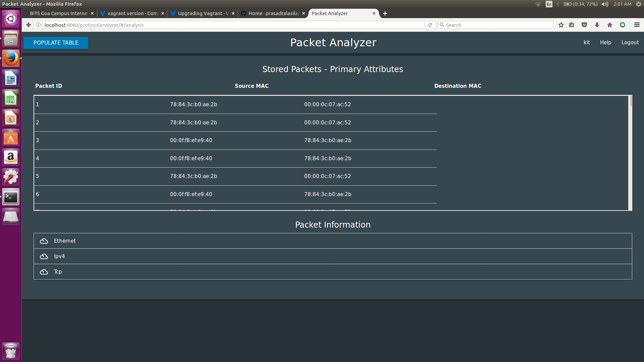This screenshot has width=644, height=362.
Task: Open the Help link in header
Action: 605,42
